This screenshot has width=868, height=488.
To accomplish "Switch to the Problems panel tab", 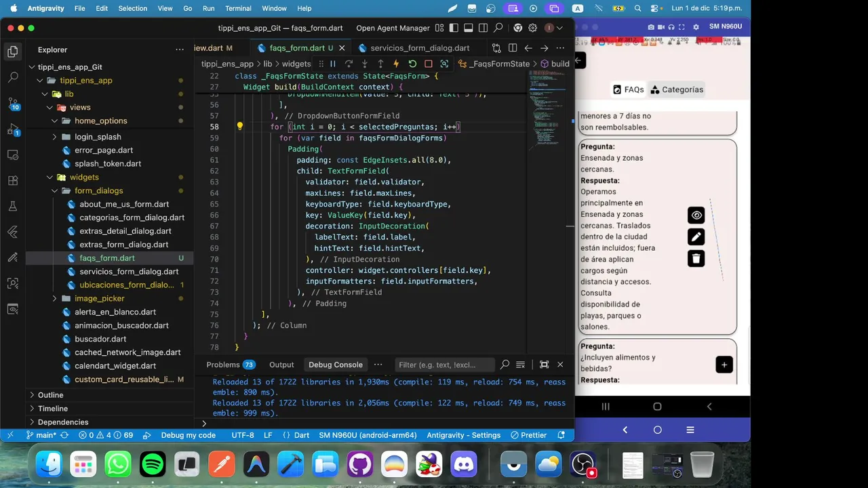I will point(231,365).
